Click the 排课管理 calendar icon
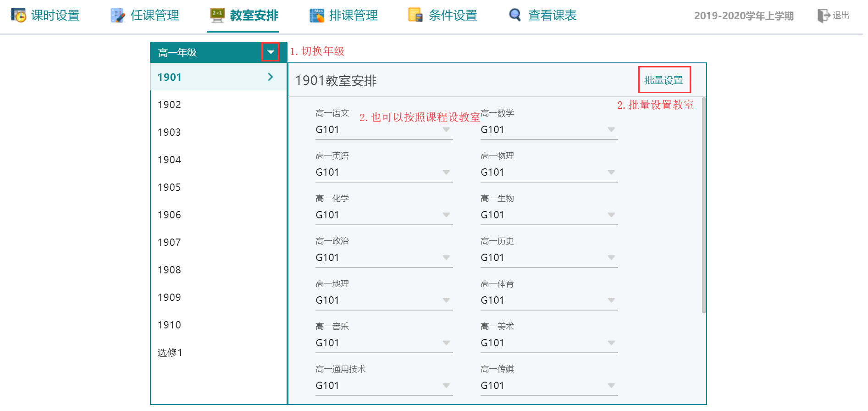Screen dimensions: 868x411 (x=317, y=15)
